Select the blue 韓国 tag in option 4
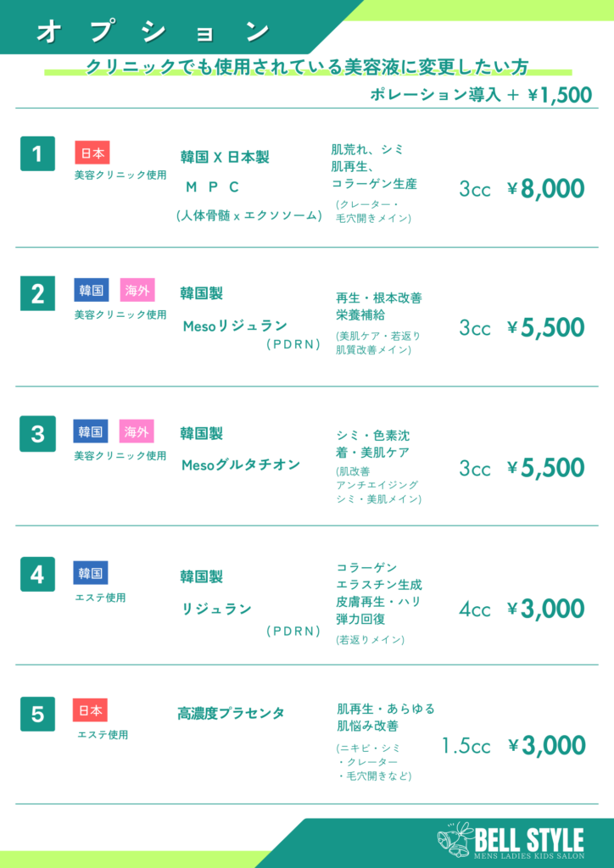Screen dimensions: 614x868 [91, 573]
